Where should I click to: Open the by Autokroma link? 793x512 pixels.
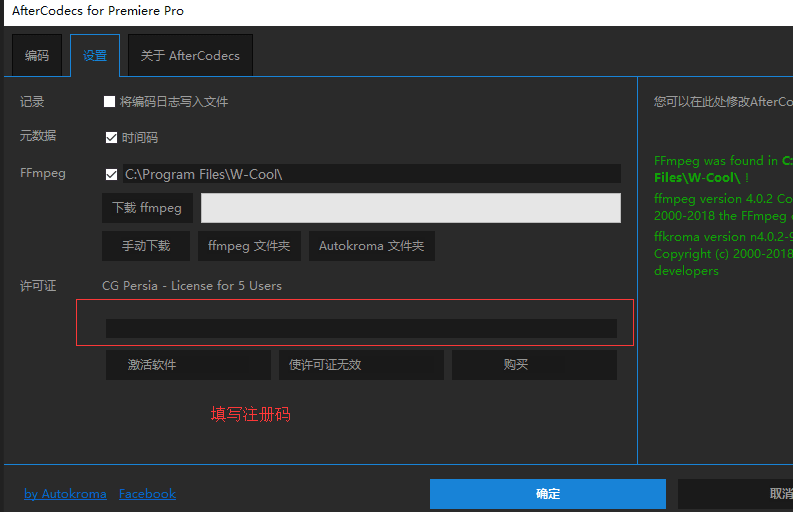(65, 494)
